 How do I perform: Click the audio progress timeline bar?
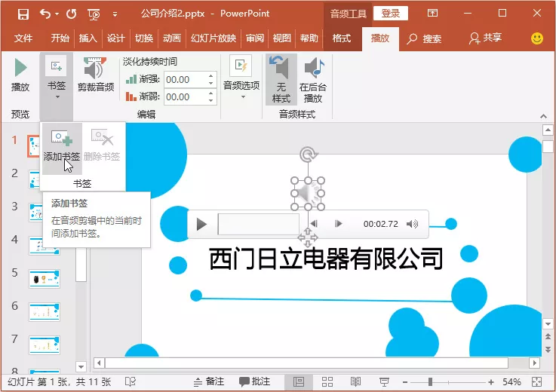[x=259, y=224]
